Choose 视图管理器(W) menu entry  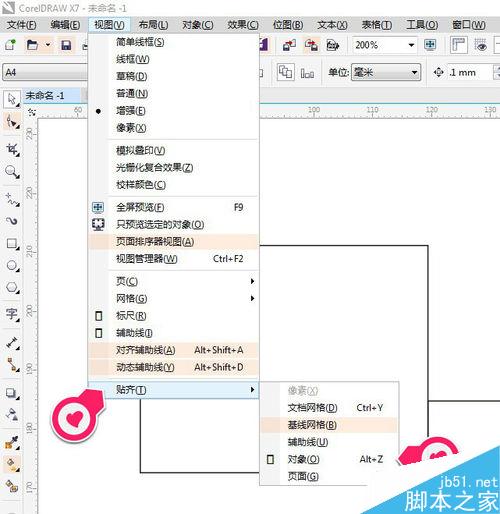pyautogui.click(x=173, y=259)
